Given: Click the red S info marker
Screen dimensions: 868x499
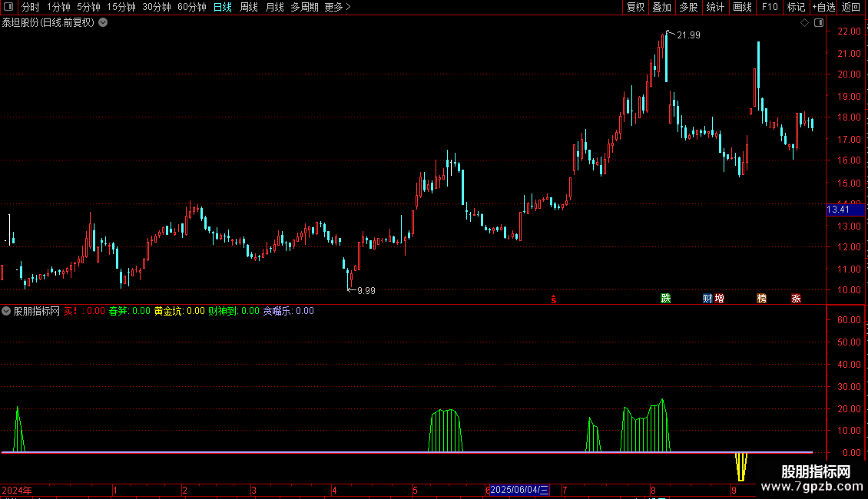Looking at the screenshot, I should point(554,299).
